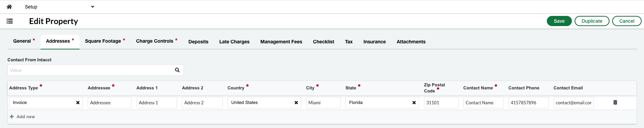644x128 pixels.
Task: Click the Contact Phone column header
Action: coord(524,88)
